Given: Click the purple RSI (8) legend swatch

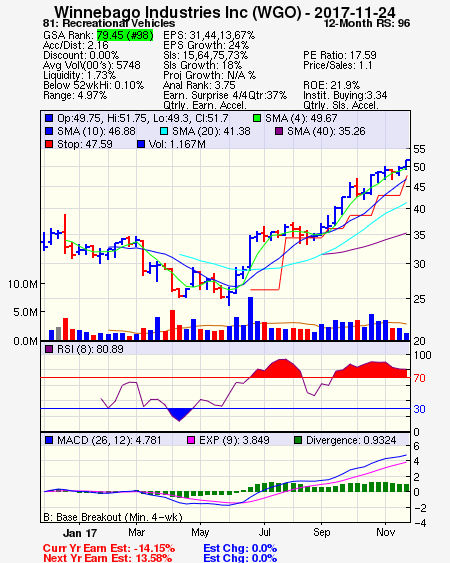Looking at the screenshot, I should point(49,349).
